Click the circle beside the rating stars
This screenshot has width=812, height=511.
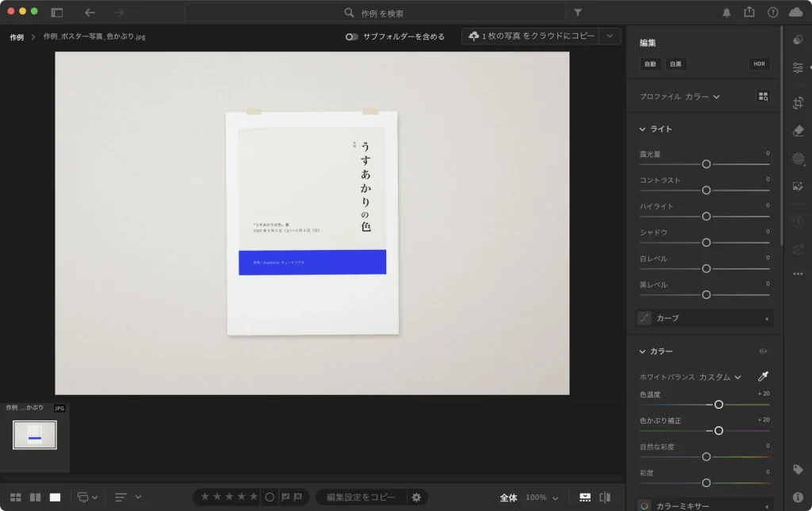coord(270,497)
